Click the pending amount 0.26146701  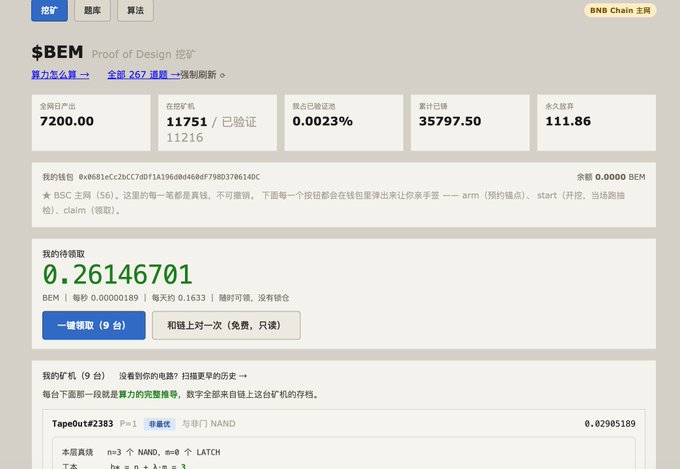tap(117, 275)
